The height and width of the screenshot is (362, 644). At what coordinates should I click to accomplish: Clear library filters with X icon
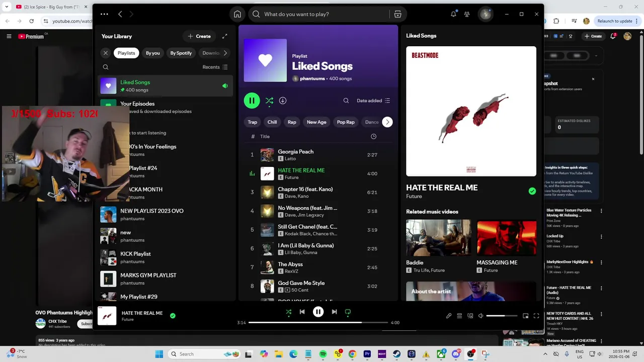pyautogui.click(x=105, y=53)
